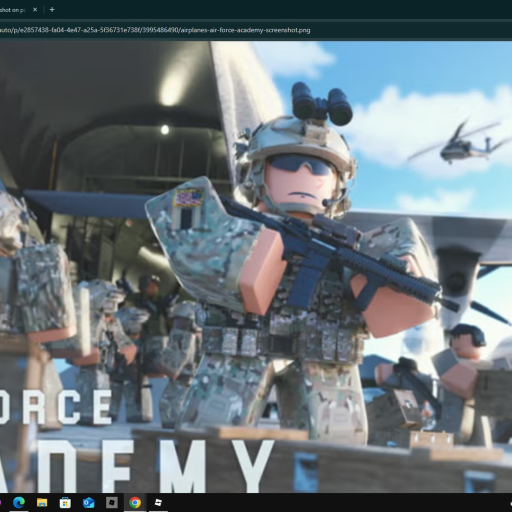This screenshot has width=512, height=512.
Task: Open the Outlook mail taskbar icon
Action: click(88, 502)
